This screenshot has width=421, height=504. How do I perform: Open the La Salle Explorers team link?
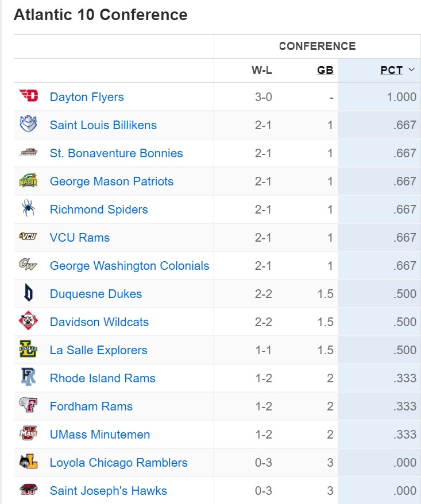pos(98,350)
